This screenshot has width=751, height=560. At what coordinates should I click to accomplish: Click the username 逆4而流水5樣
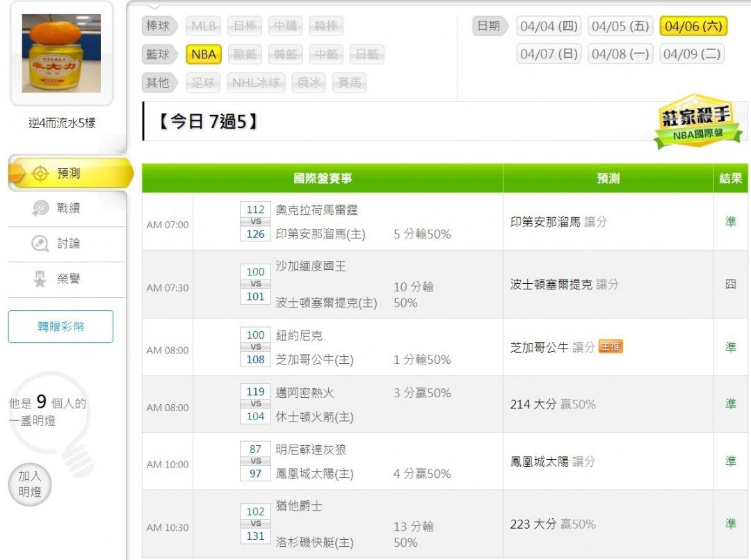[62, 123]
